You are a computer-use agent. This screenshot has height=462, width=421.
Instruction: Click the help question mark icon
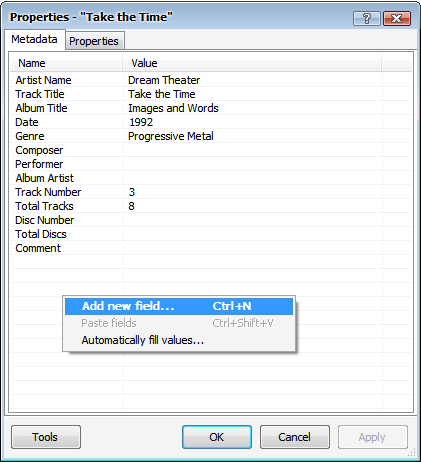point(367,18)
